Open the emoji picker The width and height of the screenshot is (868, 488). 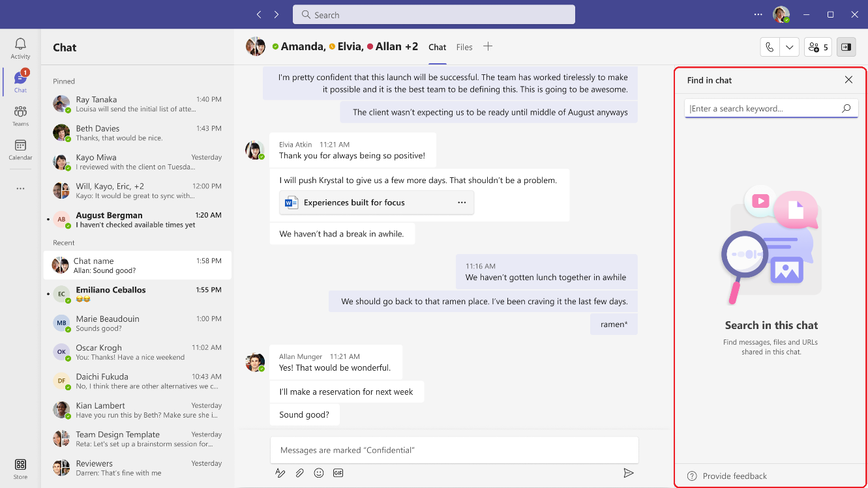click(x=319, y=472)
